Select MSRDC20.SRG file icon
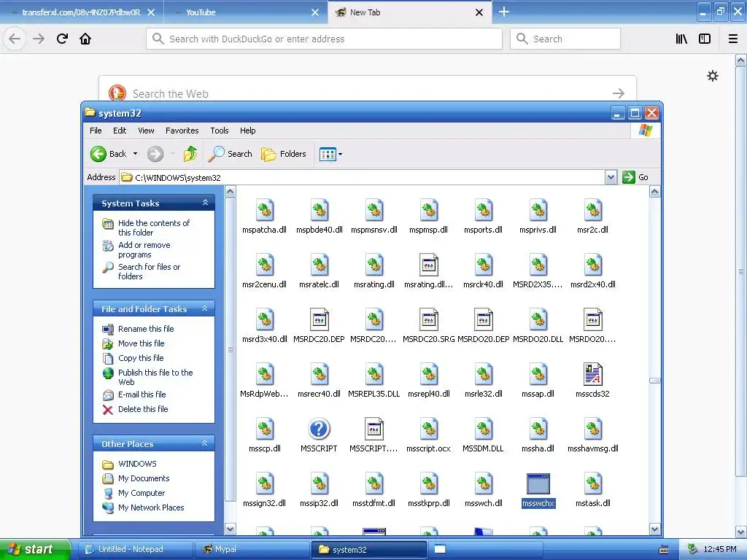The height and width of the screenshot is (560, 747). click(429, 319)
